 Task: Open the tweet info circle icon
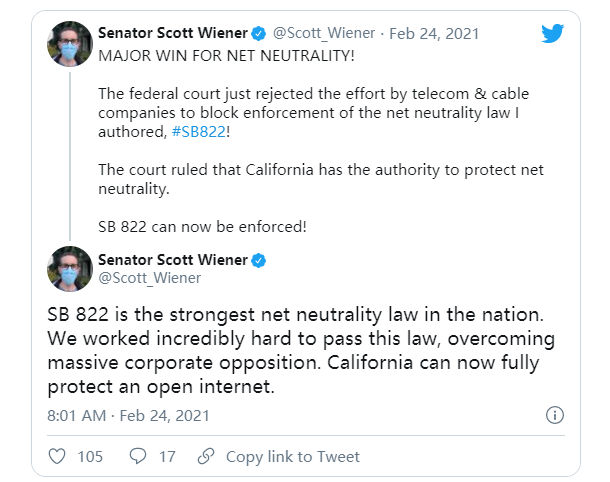(x=556, y=415)
